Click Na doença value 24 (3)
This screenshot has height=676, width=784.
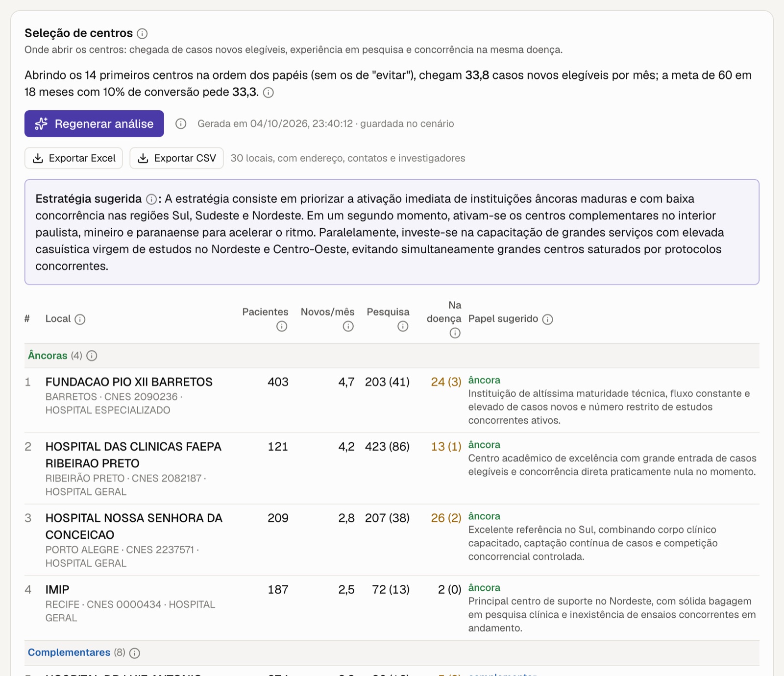pyautogui.click(x=446, y=382)
